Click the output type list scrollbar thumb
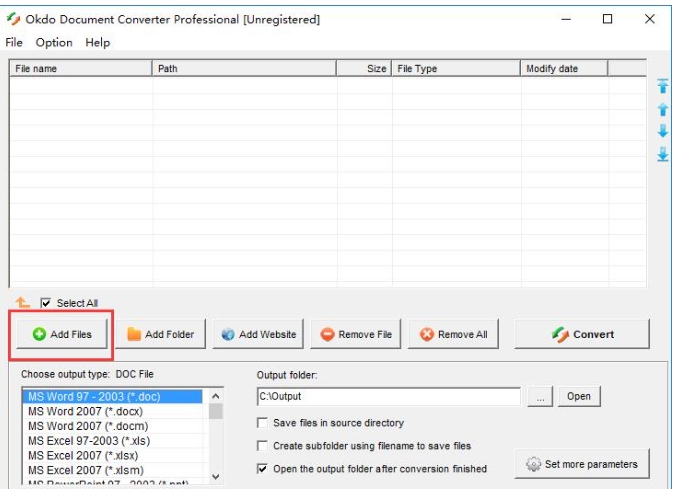This screenshot has height=489, width=676. tap(216, 411)
